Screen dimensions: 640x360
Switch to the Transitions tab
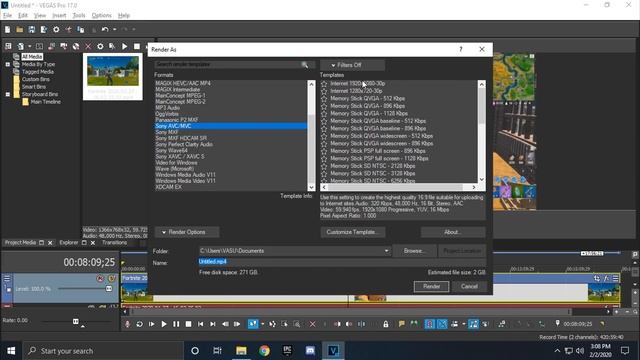coord(114,242)
